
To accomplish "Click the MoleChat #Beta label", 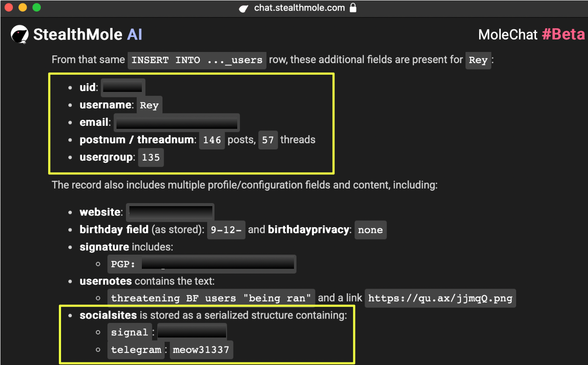I will 531,34.
